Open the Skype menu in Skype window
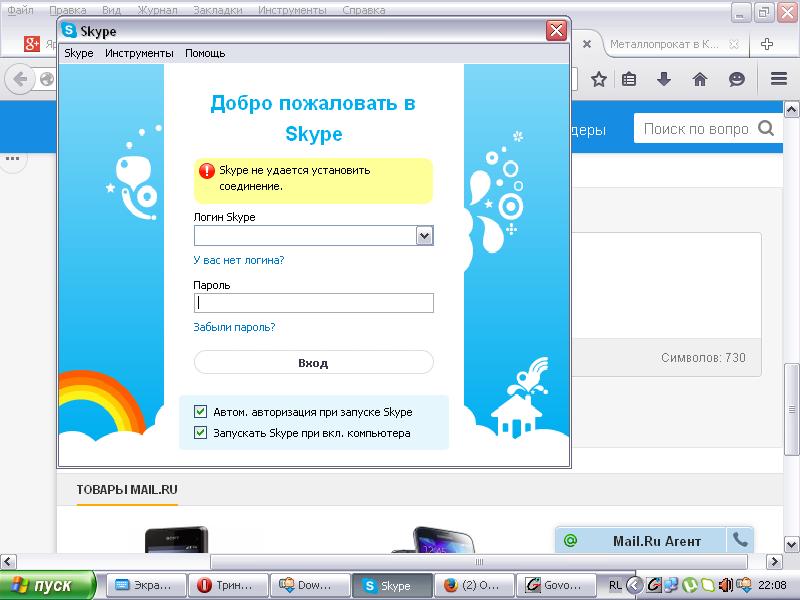The height and width of the screenshot is (600, 800). click(x=79, y=53)
